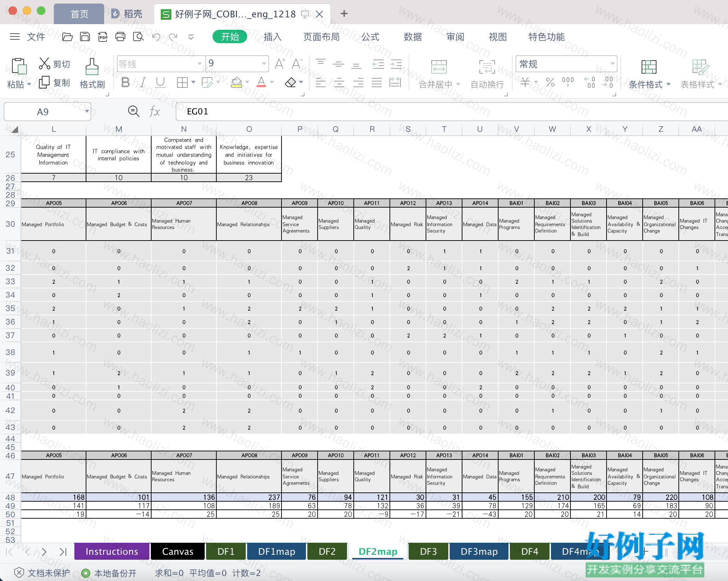
Task: Expand the fill color dropdown arrow
Action: [247, 83]
